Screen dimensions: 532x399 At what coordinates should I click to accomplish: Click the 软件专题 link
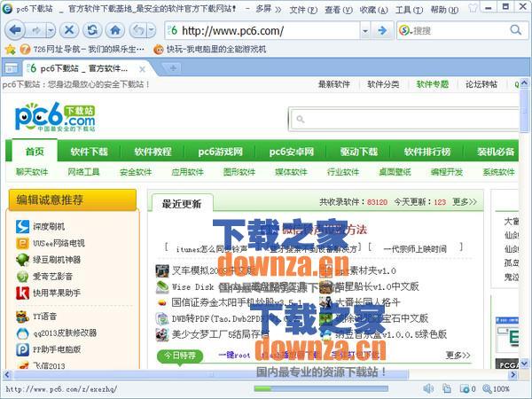click(x=433, y=84)
